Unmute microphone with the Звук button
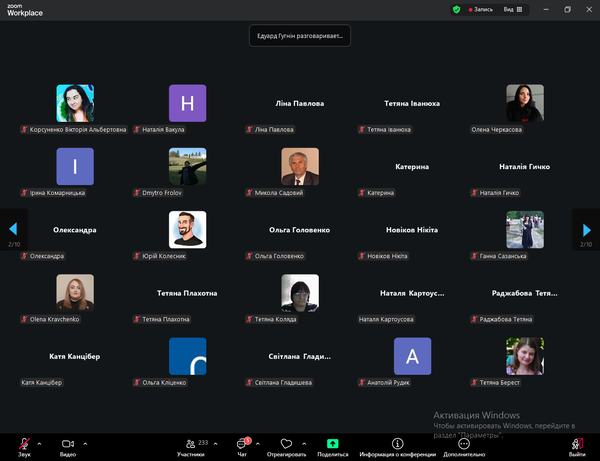Image resolution: width=600 pixels, height=461 pixels. point(23,443)
